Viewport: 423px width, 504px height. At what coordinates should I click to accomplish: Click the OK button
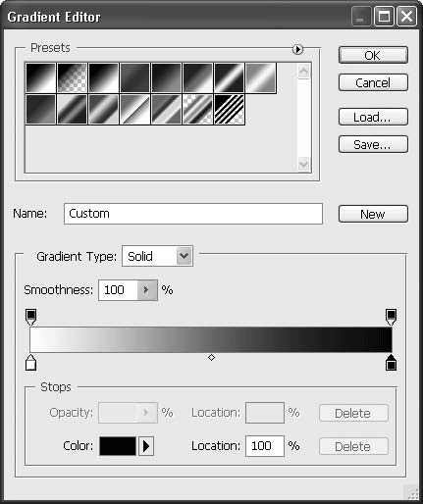pyautogui.click(x=373, y=55)
